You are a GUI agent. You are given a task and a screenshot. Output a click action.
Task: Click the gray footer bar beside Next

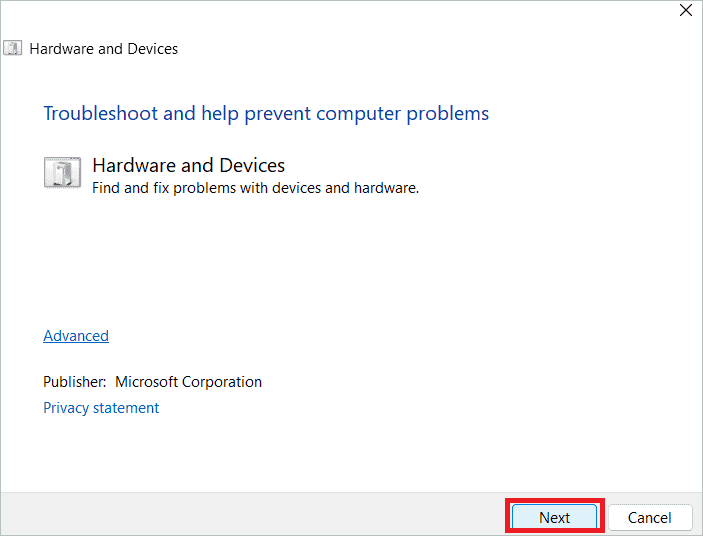pyautogui.click(x=251, y=514)
